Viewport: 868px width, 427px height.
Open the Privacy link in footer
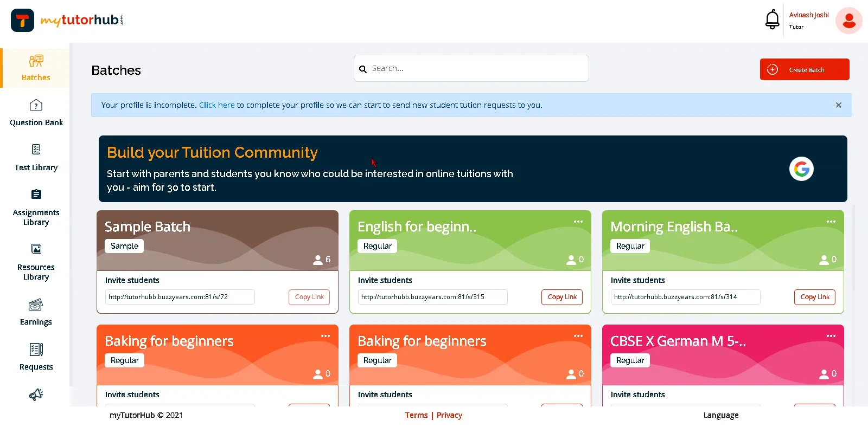click(449, 415)
